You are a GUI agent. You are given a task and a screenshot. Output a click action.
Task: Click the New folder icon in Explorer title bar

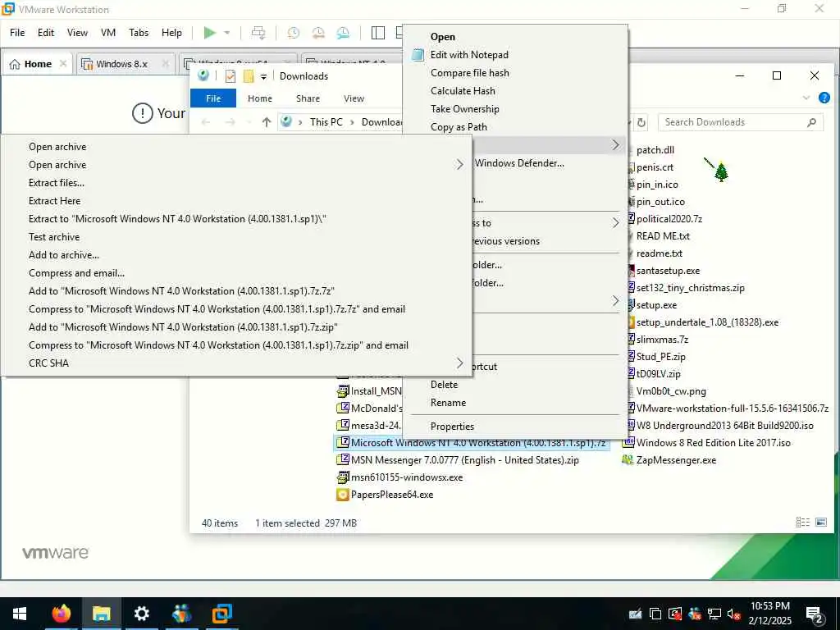click(x=248, y=76)
